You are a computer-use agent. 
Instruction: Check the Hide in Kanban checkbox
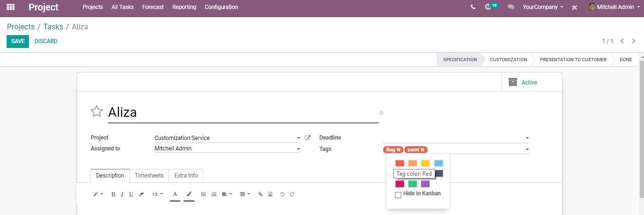[x=398, y=195]
